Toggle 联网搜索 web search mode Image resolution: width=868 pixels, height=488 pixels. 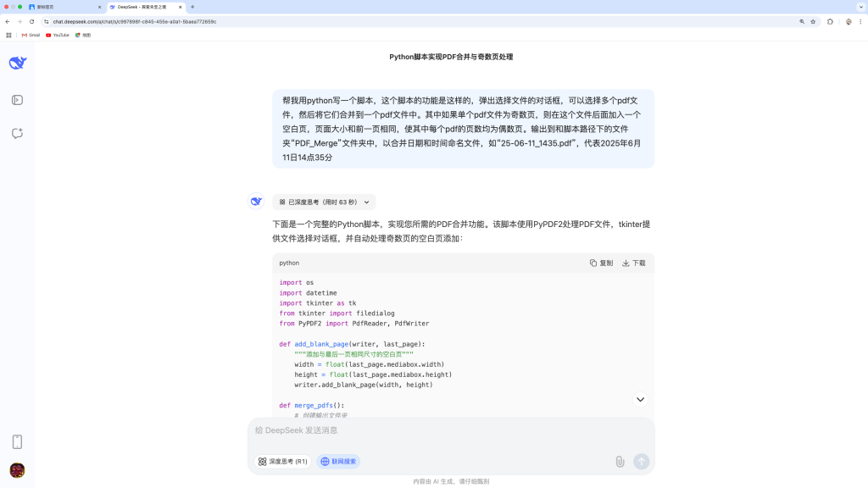coord(339,462)
